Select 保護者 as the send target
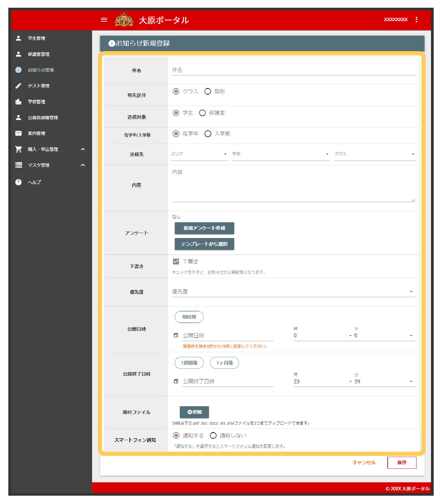Screen dimensions: 442x504 pos(202,113)
